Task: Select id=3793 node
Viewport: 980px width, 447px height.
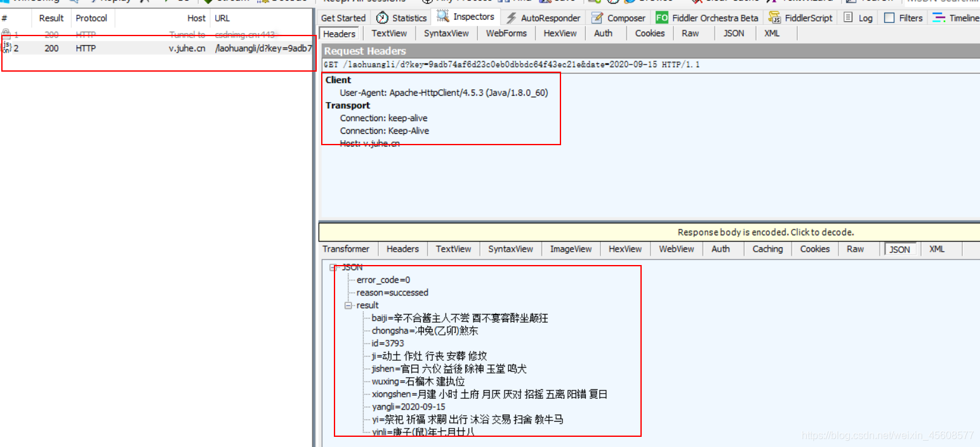Action: [388, 344]
